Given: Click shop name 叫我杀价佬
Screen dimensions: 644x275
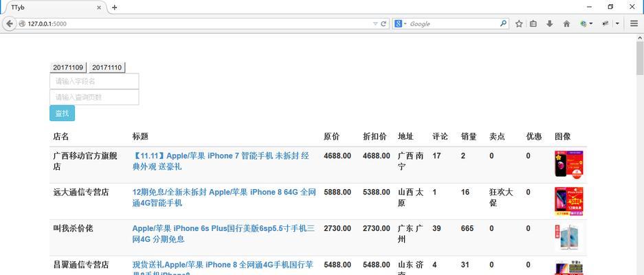Looking at the screenshot, I should [x=73, y=228].
